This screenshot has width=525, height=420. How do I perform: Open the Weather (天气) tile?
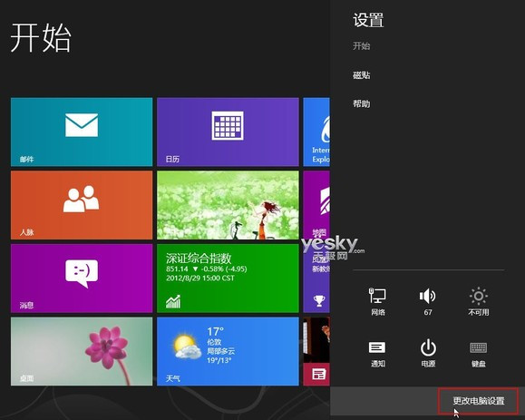[x=228, y=351]
